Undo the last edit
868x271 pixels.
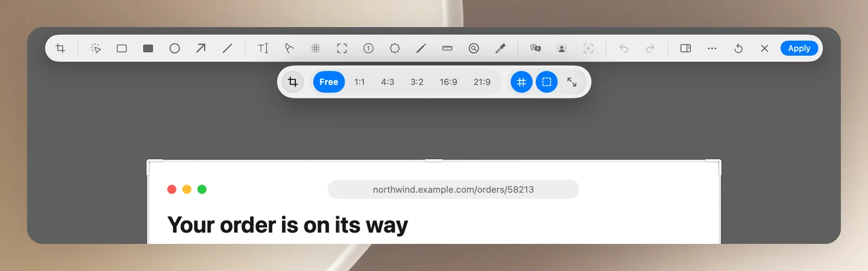624,48
